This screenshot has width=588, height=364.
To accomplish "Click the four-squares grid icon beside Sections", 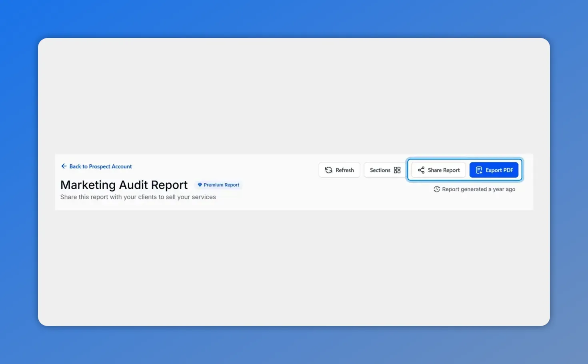I will 397,170.
